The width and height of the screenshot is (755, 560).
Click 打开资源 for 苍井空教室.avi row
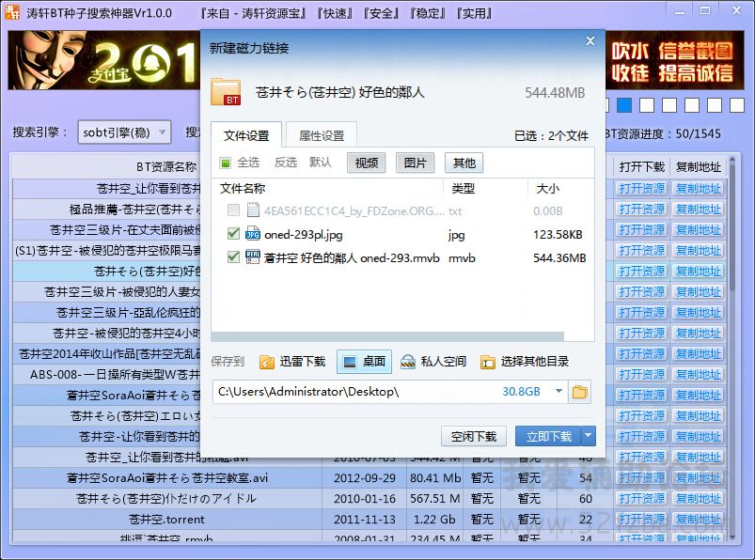pos(641,477)
